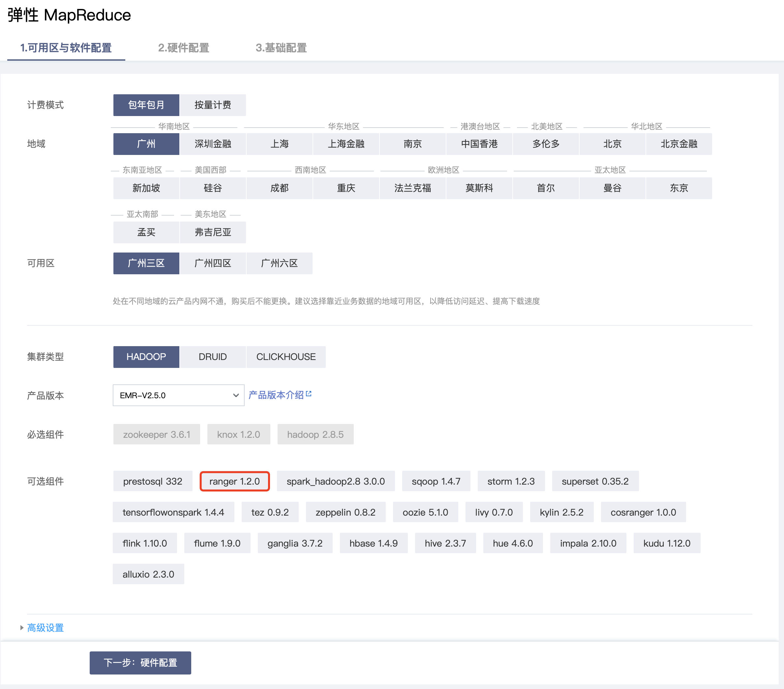Enable the ranger 1.2.0 optional component
The width and height of the screenshot is (784, 689).
[234, 481]
